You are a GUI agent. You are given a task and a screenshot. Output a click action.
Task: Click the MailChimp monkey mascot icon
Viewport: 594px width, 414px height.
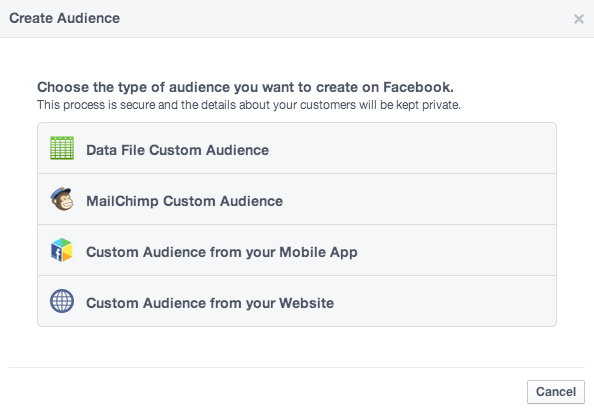pos(62,199)
